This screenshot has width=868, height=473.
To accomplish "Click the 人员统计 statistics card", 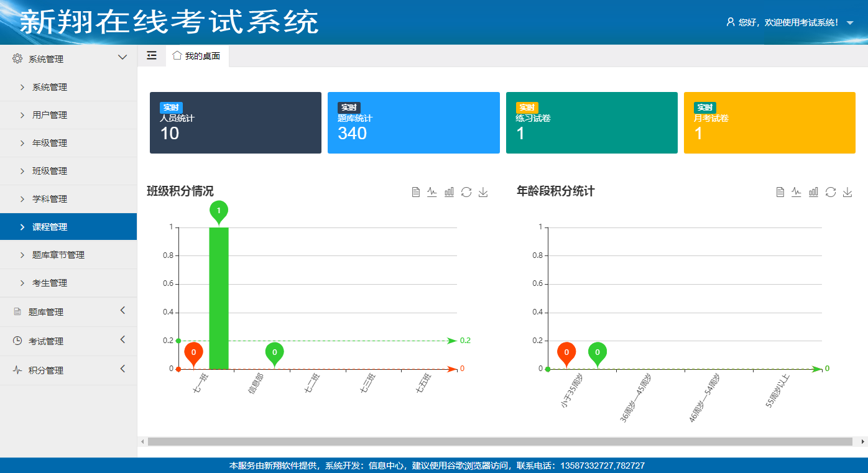I will 235,122.
